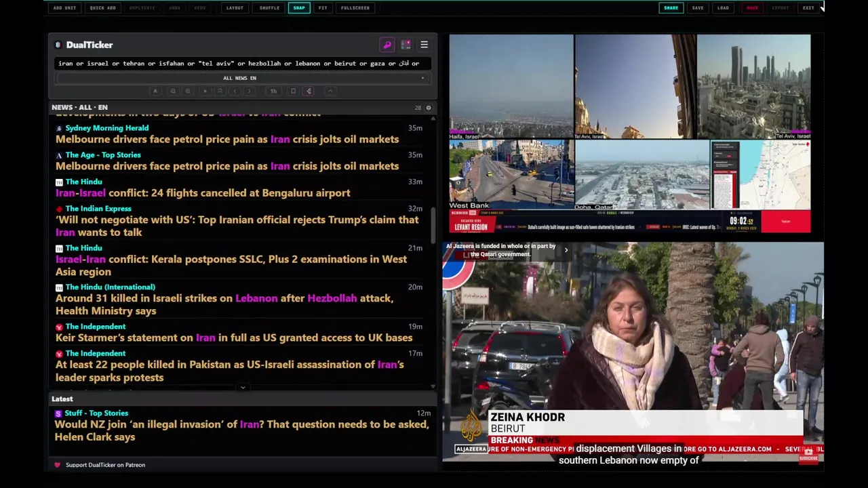Open the 'Will not negotiate with US' headline

pyautogui.click(x=237, y=226)
